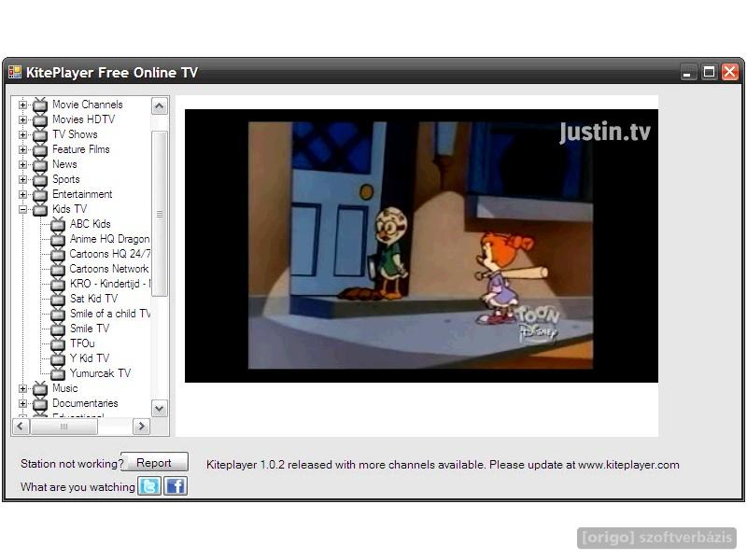Image resolution: width=747 pixels, height=560 pixels.
Task: Click the TV icon beside Yumurcak TV
Action: (58, 373)
